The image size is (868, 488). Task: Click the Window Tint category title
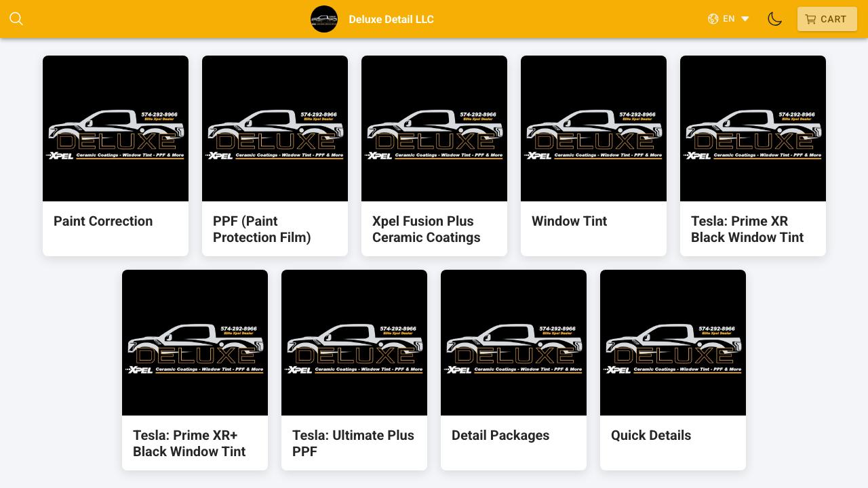(x=569, y=221)
